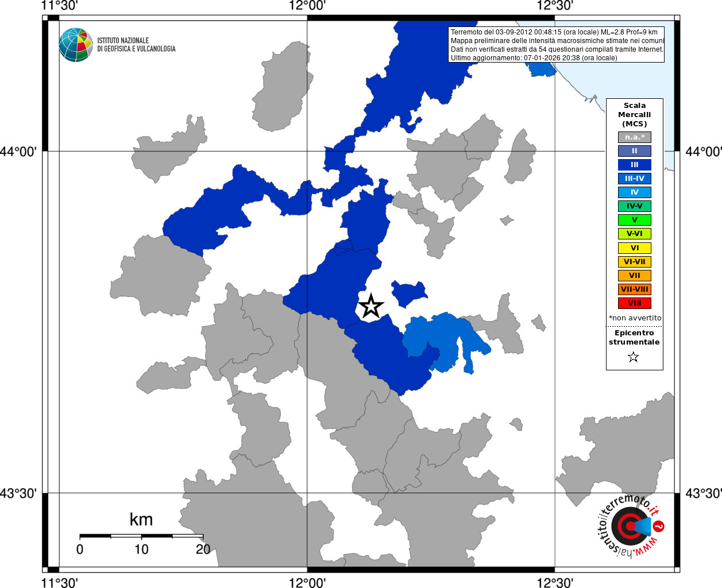Click the right-side 43°30' latitude label

coord(704,493)
